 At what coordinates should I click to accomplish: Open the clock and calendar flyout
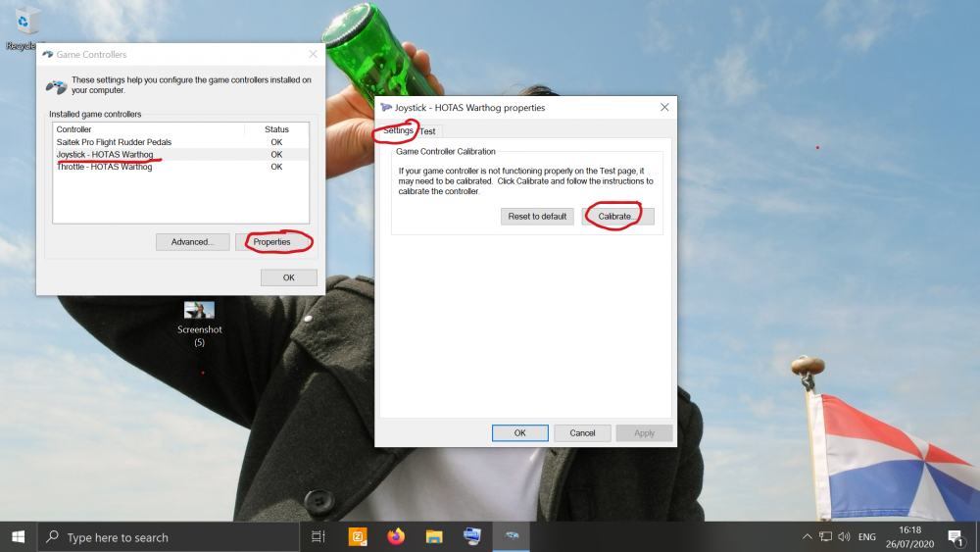point(910,537)
